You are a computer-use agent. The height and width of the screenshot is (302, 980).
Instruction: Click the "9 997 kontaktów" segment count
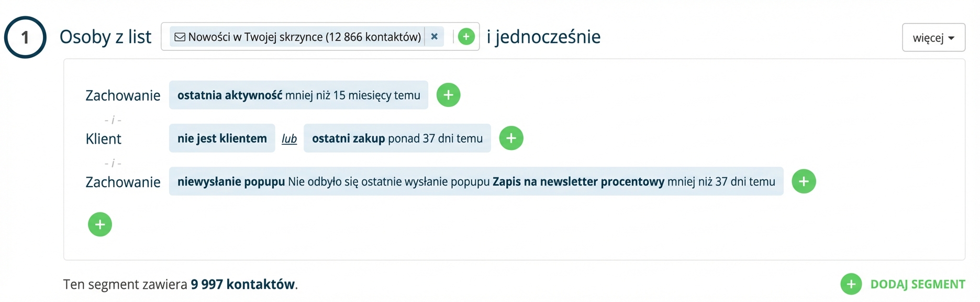[x=242, y=284]
